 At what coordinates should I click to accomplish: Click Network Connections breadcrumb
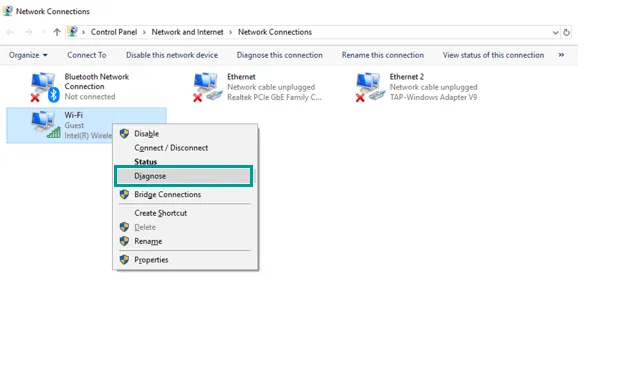275,32
